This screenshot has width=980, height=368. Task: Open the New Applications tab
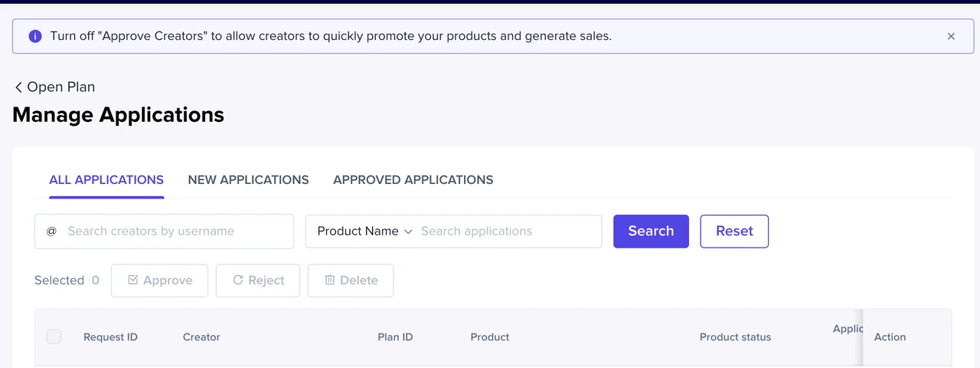248,180
